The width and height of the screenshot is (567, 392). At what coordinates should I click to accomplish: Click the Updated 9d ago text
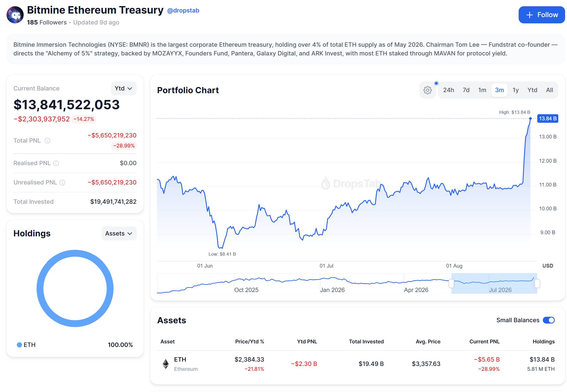[x=96, y=23]
